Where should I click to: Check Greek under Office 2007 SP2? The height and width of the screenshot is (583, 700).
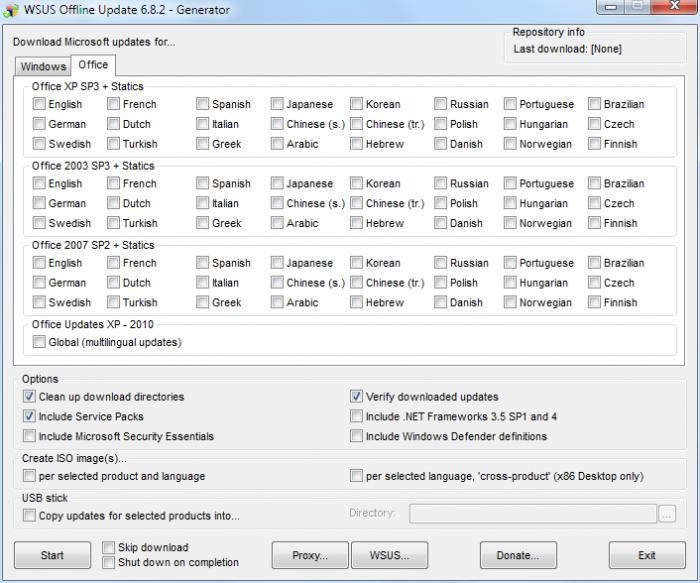tap(203, 302)
